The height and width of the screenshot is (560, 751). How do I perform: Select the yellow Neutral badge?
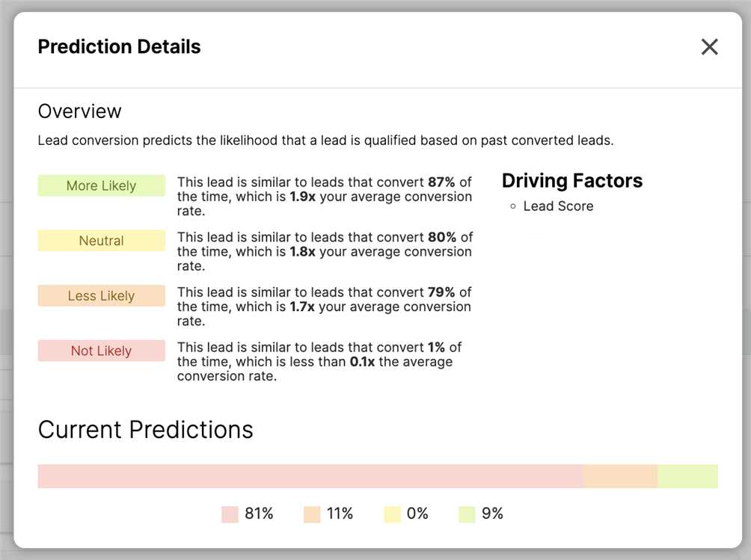click(101, 241)
